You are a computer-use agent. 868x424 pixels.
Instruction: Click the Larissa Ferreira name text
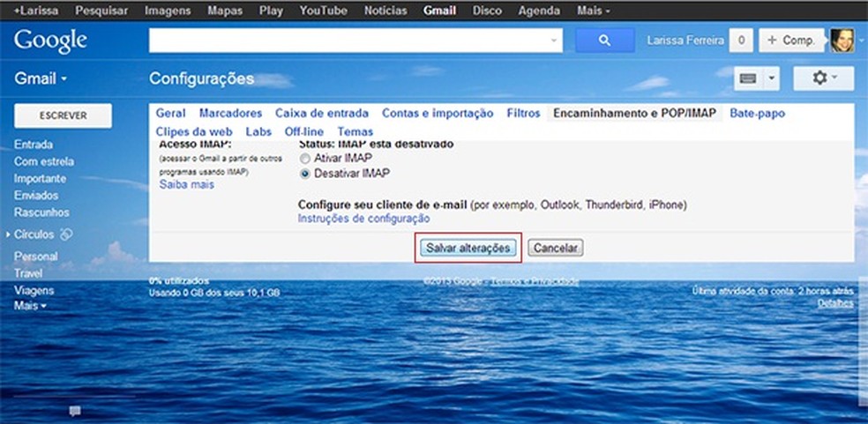point(685,41)
